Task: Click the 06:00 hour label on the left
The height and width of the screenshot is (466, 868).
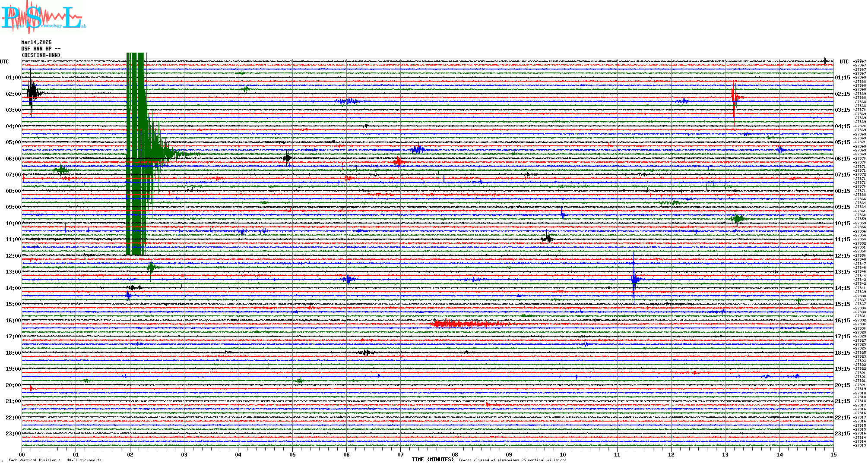Action: pyautogui.click(x=13, y=159)
